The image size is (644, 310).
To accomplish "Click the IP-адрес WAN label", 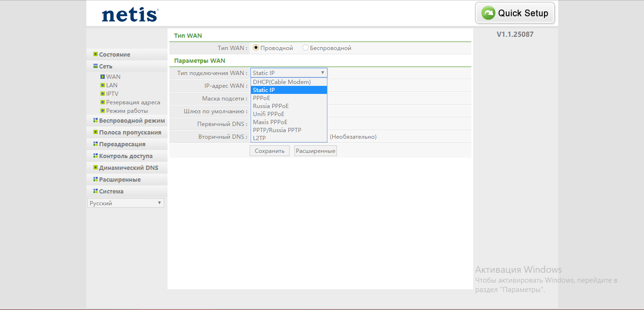I will [226, 85].
